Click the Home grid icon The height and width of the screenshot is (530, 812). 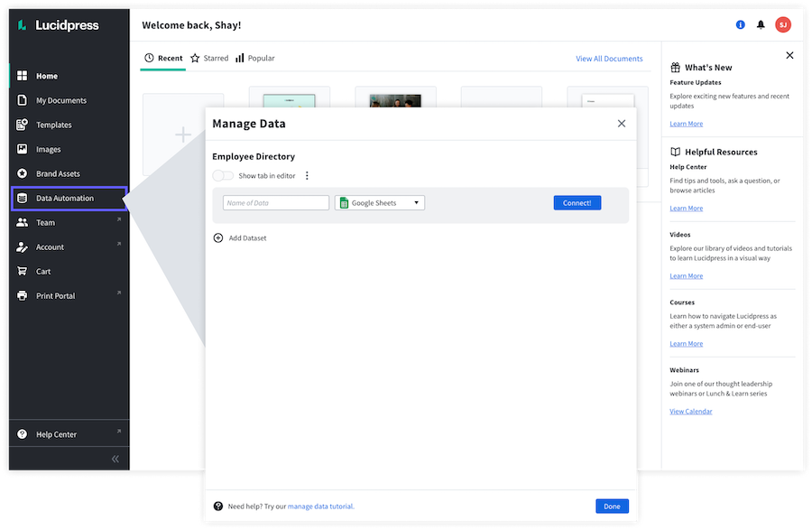22,76
